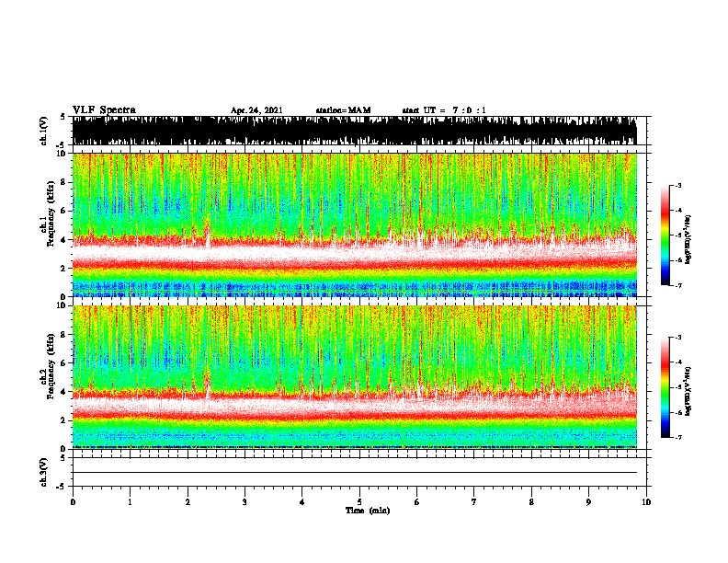Click the "VLF Spectra" title text

point(104,110)
